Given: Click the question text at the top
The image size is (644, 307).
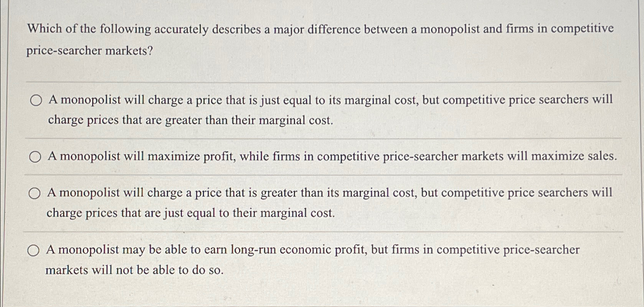Looking at the screenshot, I should click(321, 29).
